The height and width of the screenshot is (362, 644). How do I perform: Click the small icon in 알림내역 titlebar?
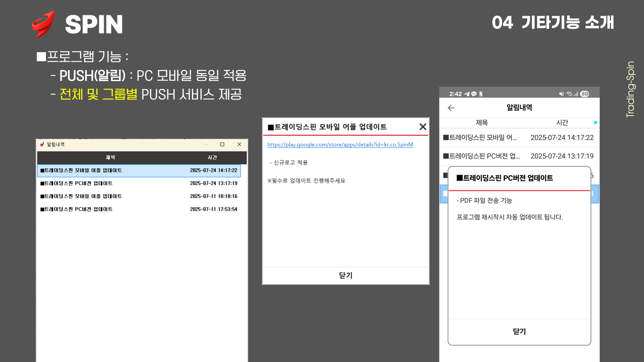(42, 144)
